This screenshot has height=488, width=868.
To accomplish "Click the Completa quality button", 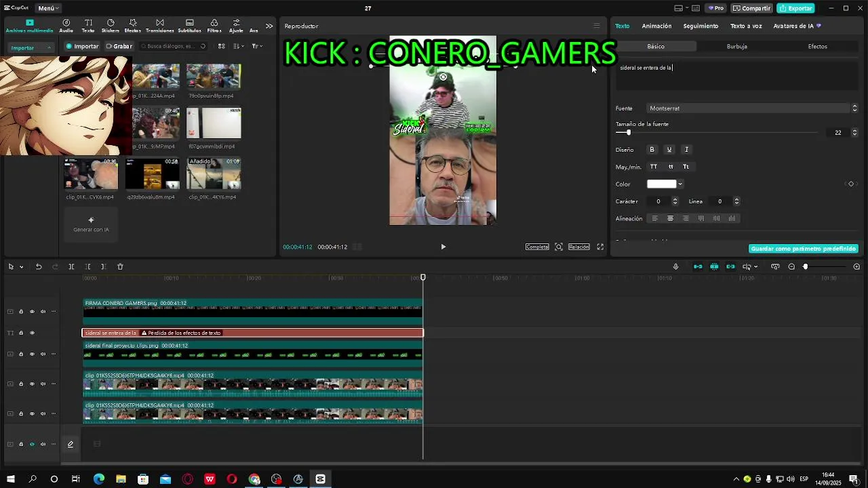I will [x=537, y=247].
